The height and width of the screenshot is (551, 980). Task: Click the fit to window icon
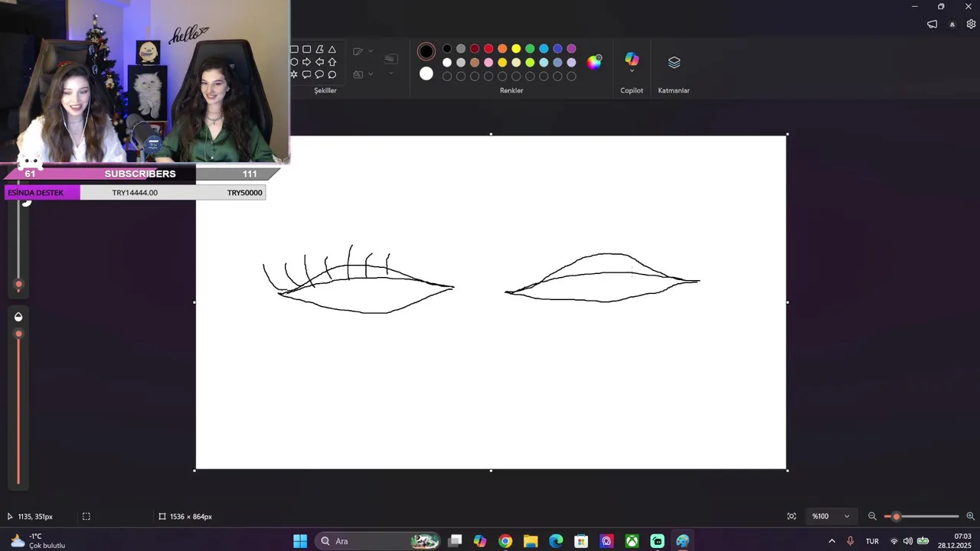(x=792, y=517)
